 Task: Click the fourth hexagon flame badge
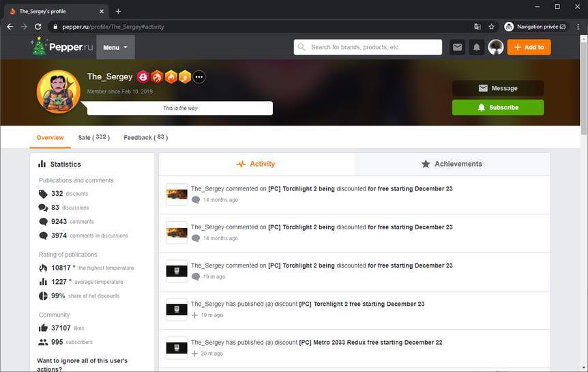185,77
